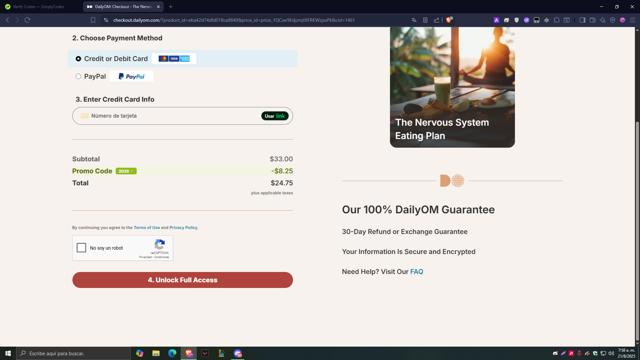
Task: Click the card brand logos badge
Action: pos(174,59)
